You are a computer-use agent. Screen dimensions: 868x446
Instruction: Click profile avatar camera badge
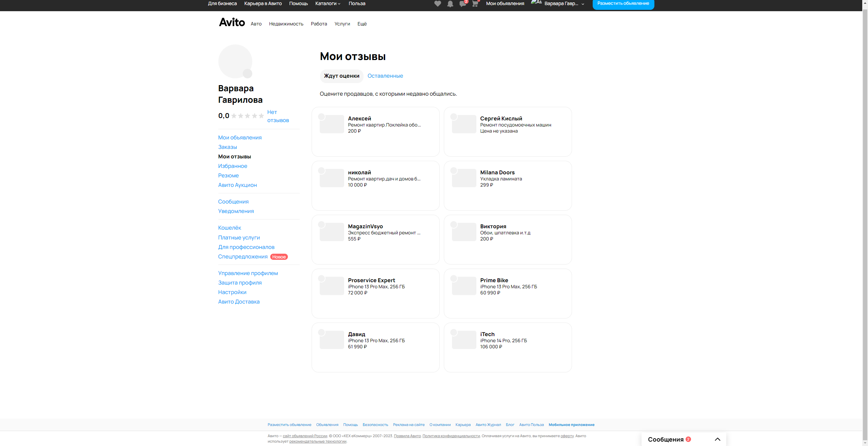pyautogui.click(x=248, y=73)
